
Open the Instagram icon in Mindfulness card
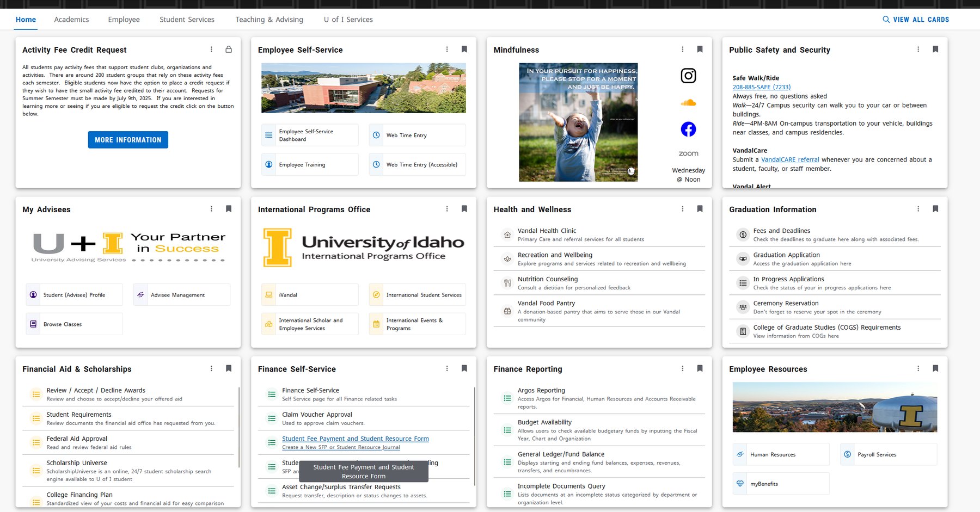pyautogui.click(x=688, y=76)
